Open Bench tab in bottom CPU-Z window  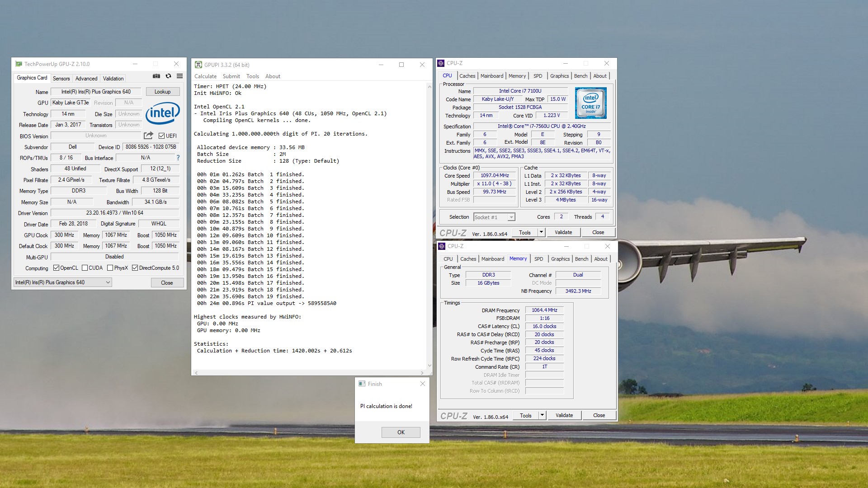582,259
